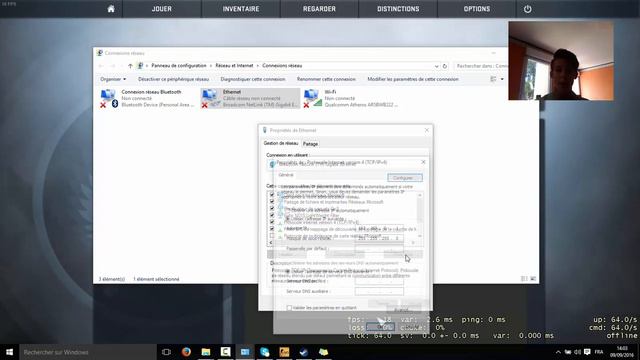Image resolution: width=640 pixels, height=360 pixels.
Task: Show hidden tray icons chevron
Action: tap(558, 352)
